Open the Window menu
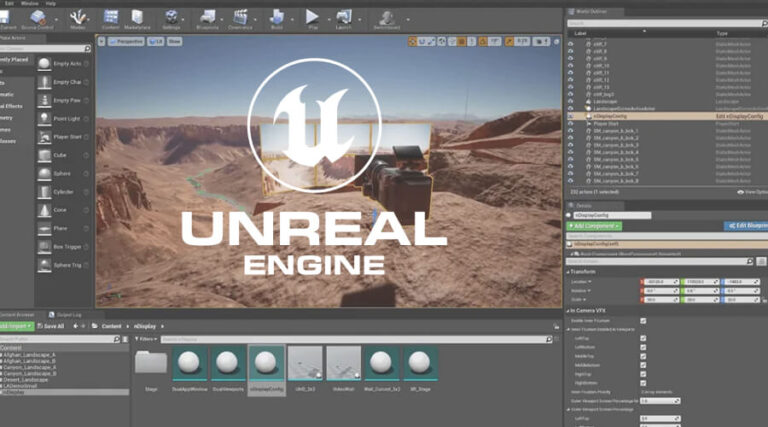The width and height of the screenshot is (768, 427). pyautogui.click(x=29, y=3)
